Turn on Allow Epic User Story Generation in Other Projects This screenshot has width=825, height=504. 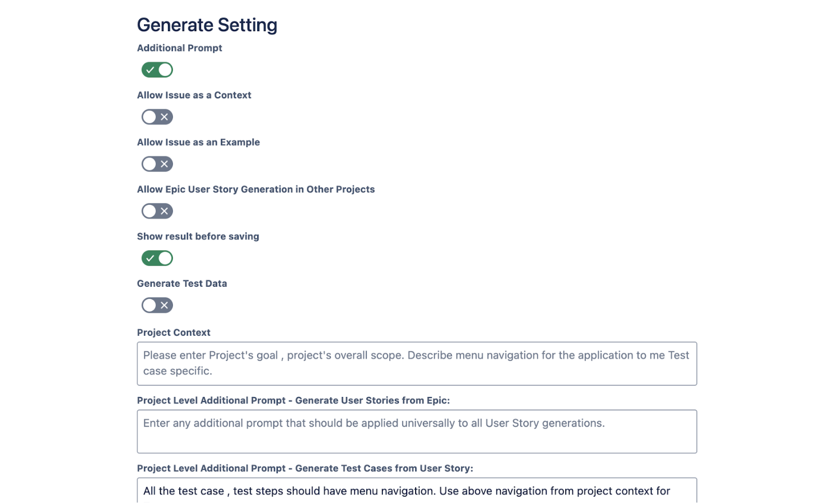(x=157, y=211)
